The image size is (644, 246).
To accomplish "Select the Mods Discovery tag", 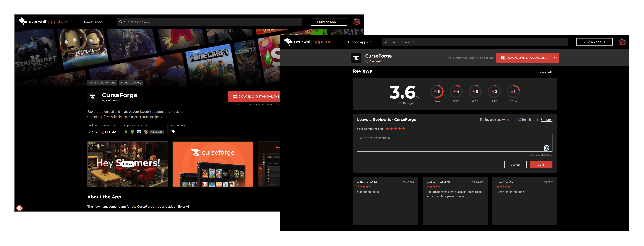I will tap(131, 83).
